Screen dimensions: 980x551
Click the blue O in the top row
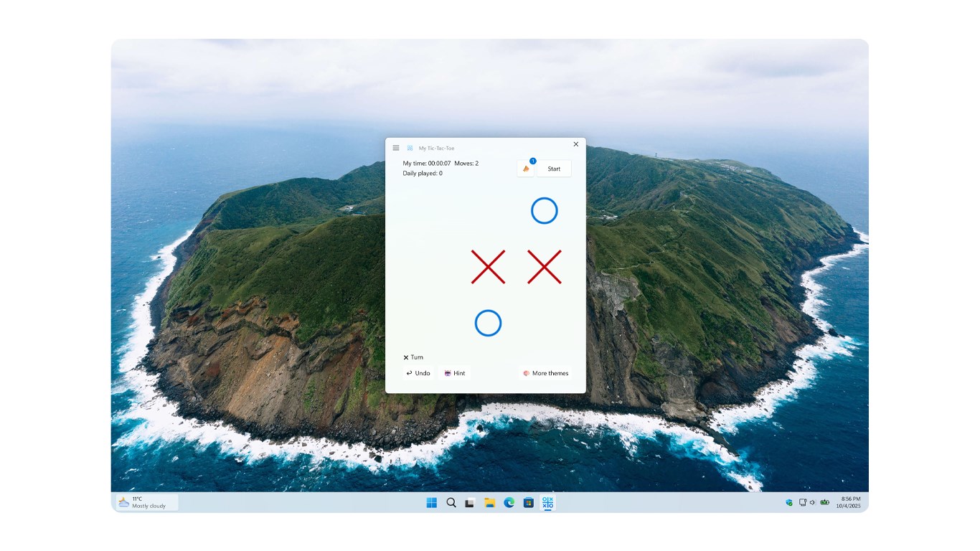click(545, 211)
